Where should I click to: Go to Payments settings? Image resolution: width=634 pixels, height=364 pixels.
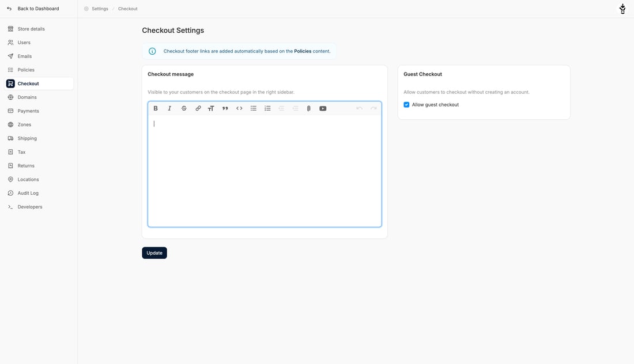tap(39, 111)
